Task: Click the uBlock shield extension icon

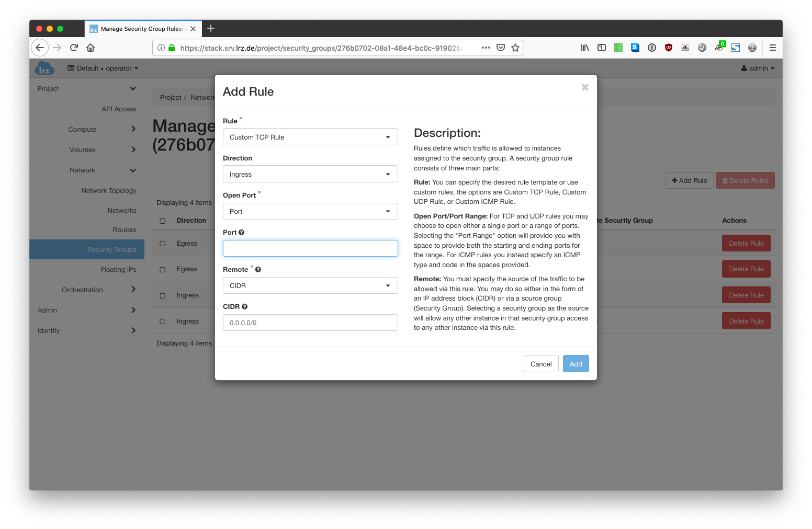Action: tap(668, 48)
